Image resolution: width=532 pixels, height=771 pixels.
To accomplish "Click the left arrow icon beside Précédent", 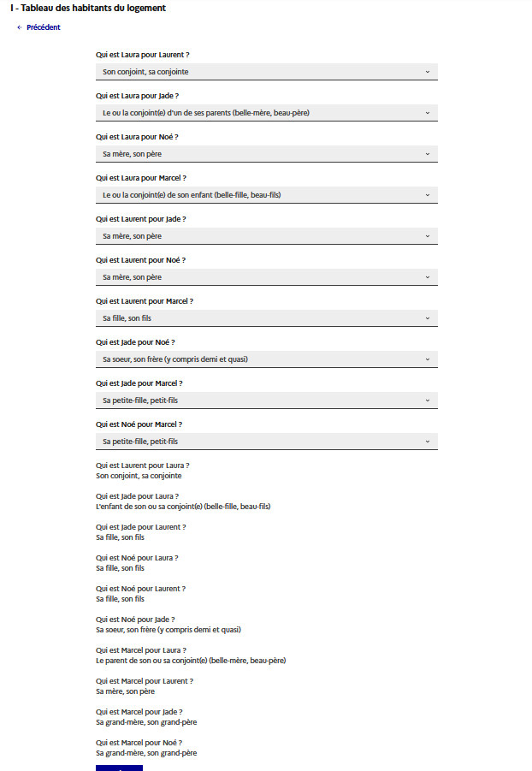I will point(20,27).
